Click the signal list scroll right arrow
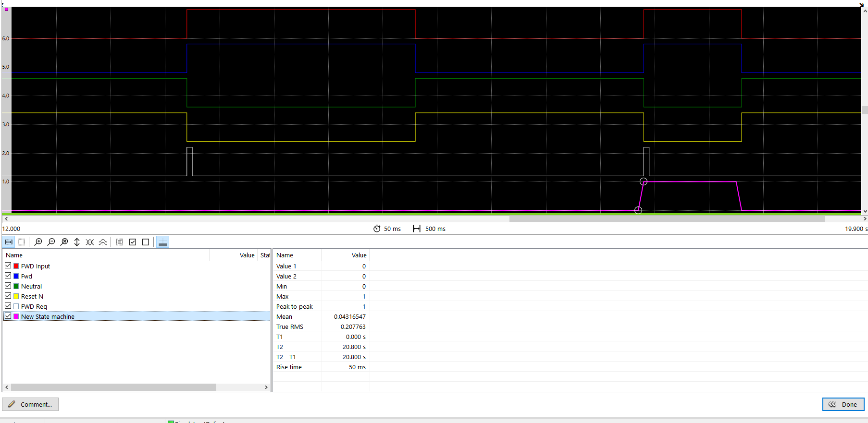The width and height of the screenshot is (868, 423). click(266, 387)
